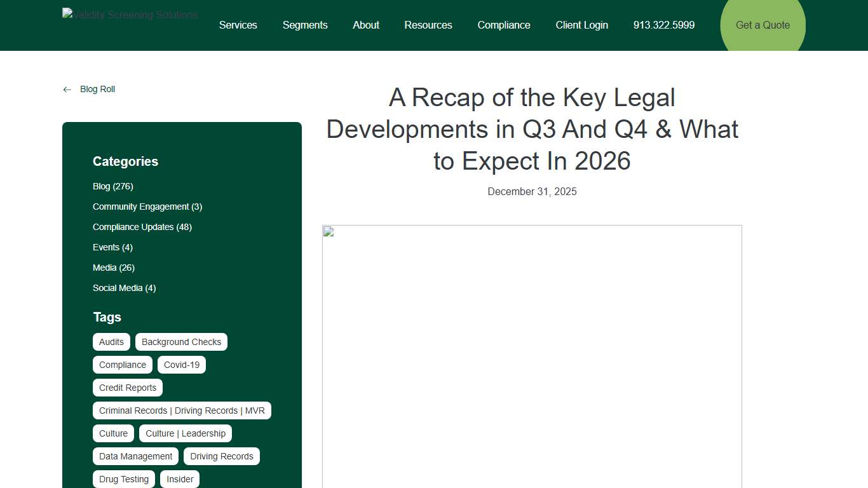
Task: Open the Resources navigation menu
Action: pyautogui.click(x=428, y=25)
